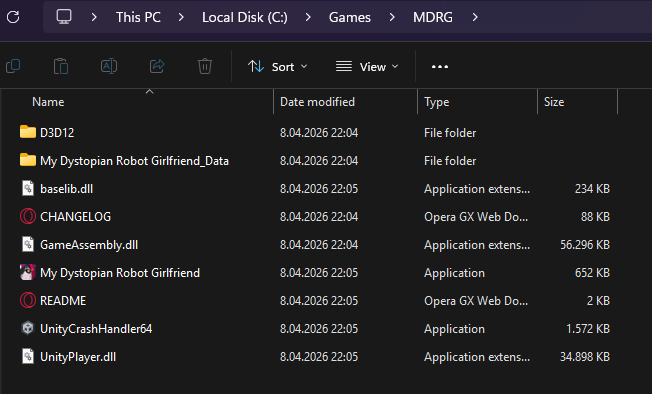Select the README file name
The width and height of the screenshot is (652, 394).
click(63, 300)
